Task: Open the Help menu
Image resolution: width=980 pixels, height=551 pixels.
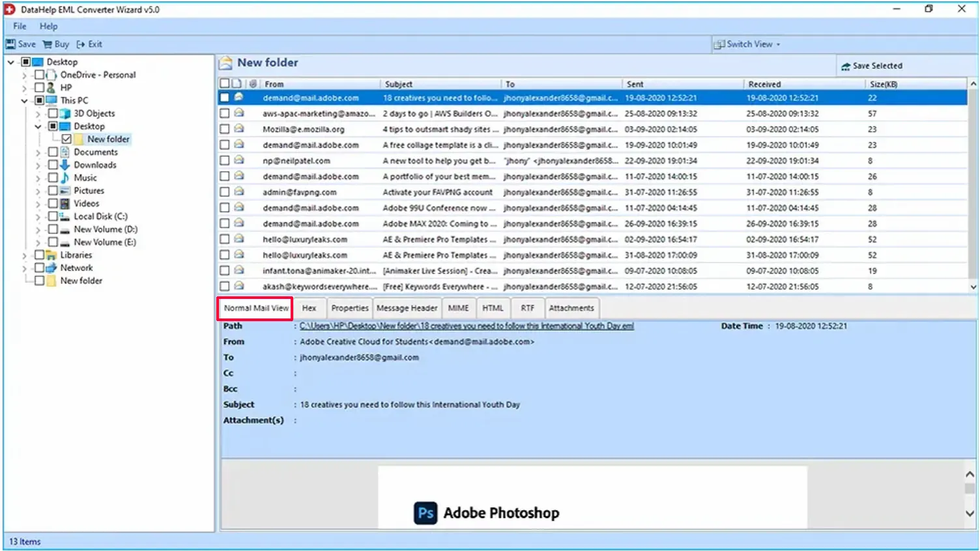Action: pyautogui.click(x=48, y=26)
